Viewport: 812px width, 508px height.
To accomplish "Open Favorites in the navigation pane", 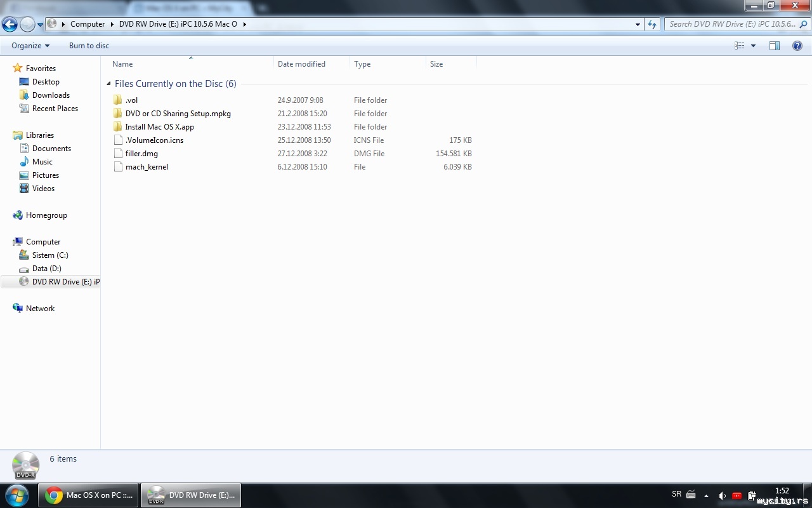I will tap(41, 69).
